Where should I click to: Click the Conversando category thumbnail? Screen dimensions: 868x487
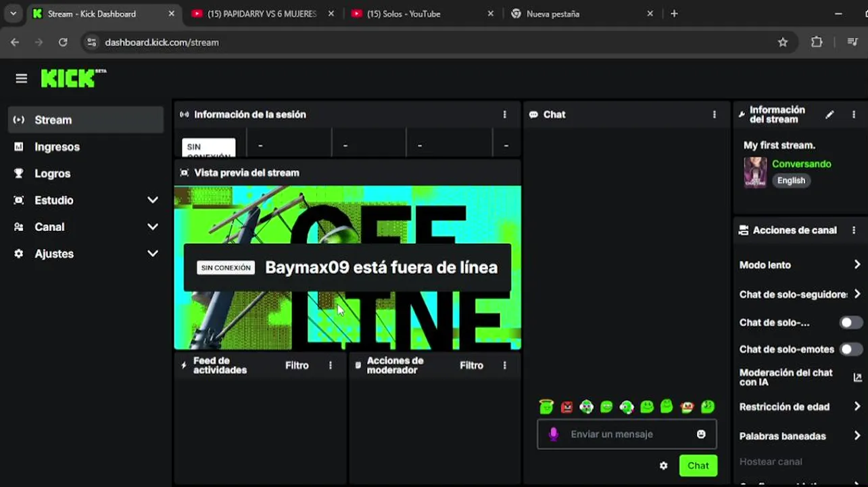tap(755, 172)
